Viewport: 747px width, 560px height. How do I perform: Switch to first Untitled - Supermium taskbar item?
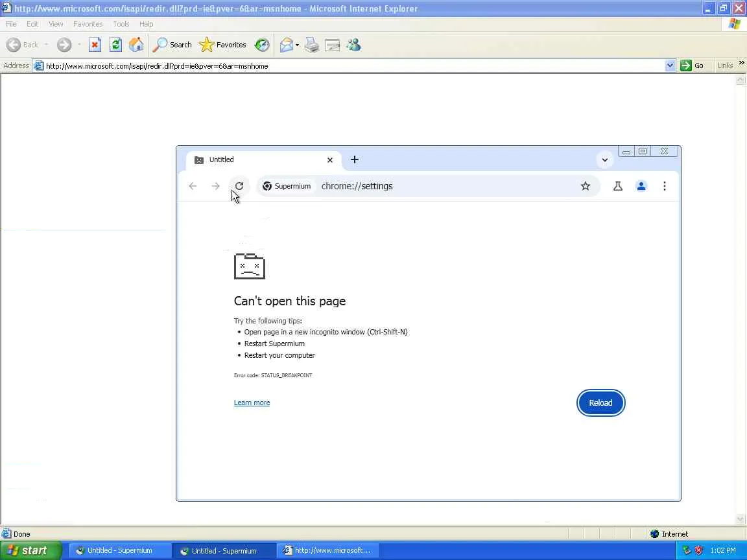[x=119, y=550]
